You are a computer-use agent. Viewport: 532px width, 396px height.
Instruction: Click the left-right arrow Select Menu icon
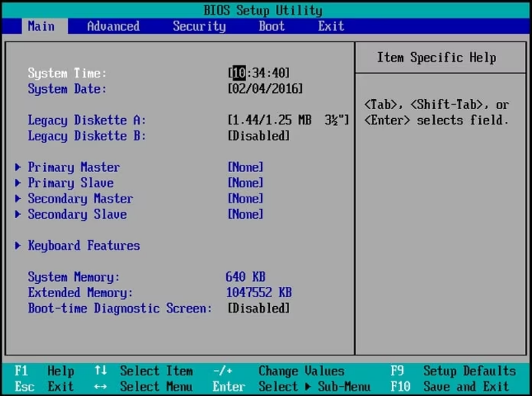tap(100, 386)
